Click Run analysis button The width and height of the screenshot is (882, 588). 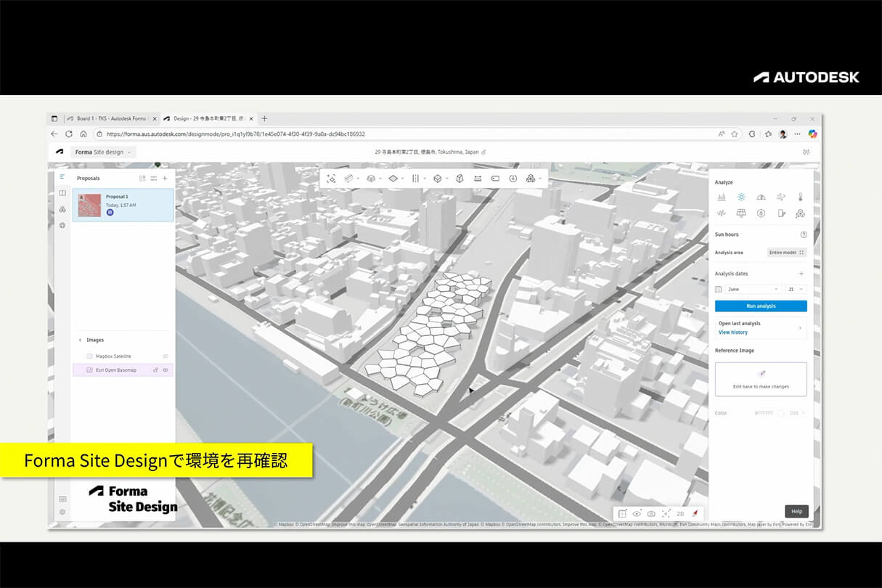pos(761,306)
